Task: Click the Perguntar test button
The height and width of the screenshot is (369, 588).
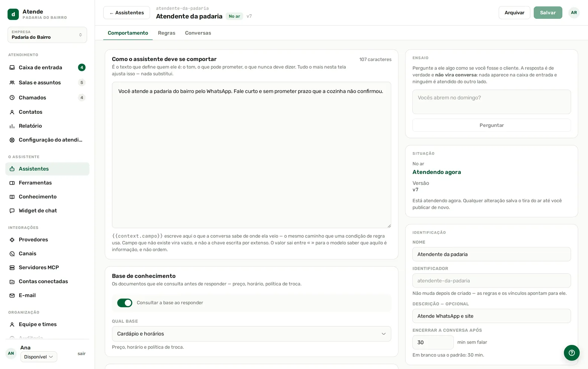Action: (492, 125)
